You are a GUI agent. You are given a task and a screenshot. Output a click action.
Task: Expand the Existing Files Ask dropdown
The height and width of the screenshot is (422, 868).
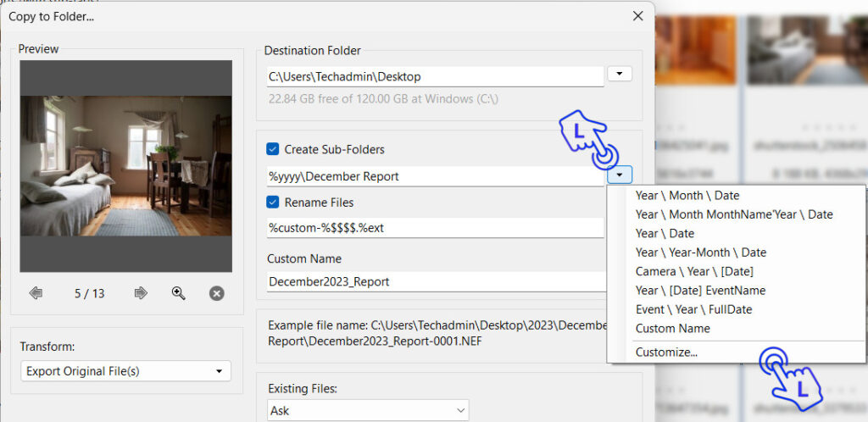(x=367, y=410)
